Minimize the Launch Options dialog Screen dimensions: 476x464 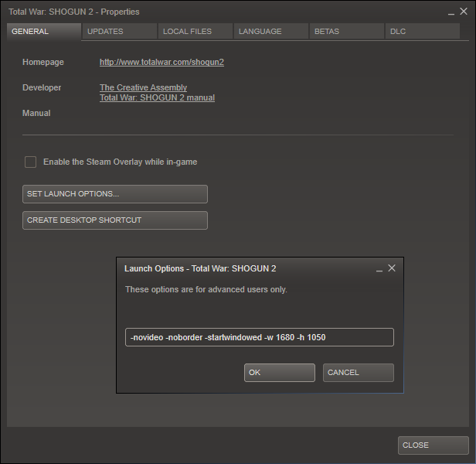(x=379, y=269)
